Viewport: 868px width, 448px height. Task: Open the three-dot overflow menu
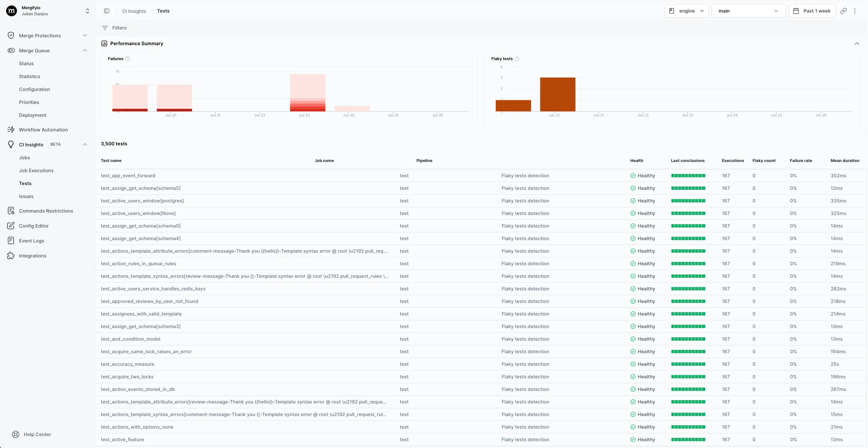click(855, 11)
